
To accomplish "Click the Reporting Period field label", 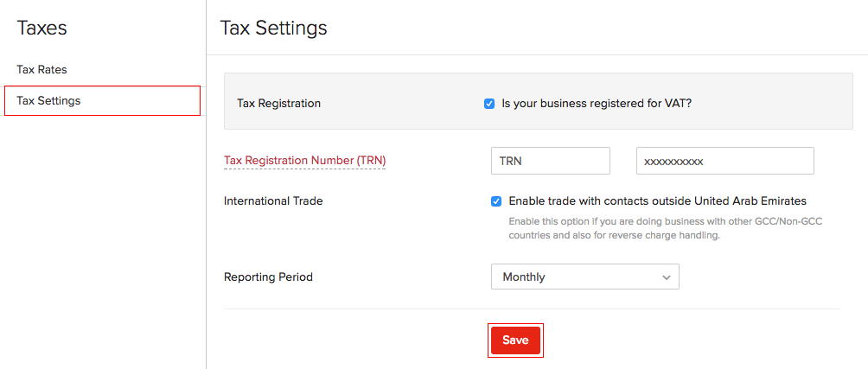I will pos(268,277).
